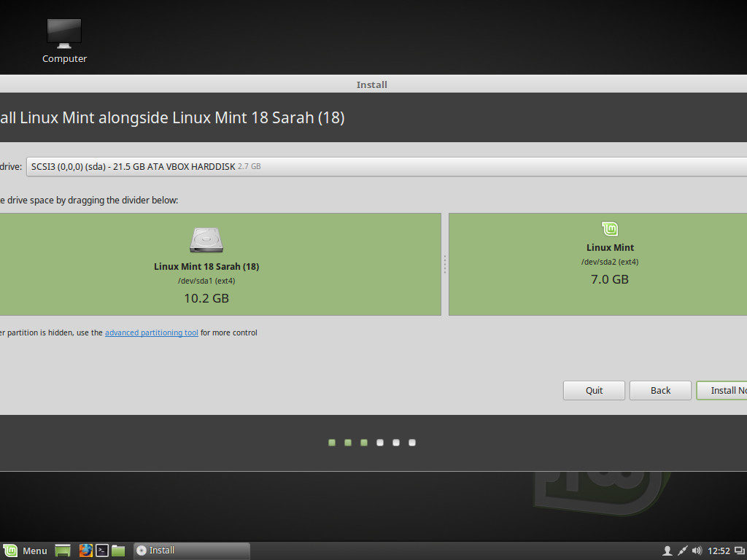Launch Firefox from the taskbar

click(85, 551)
